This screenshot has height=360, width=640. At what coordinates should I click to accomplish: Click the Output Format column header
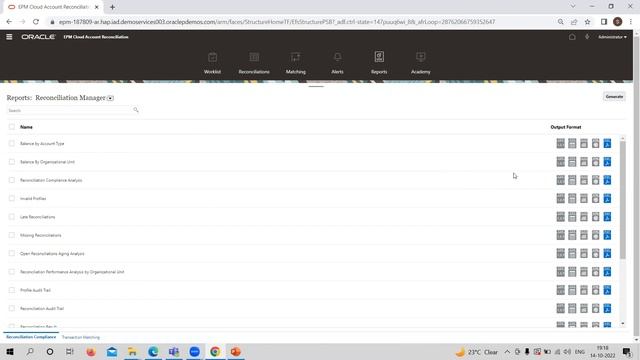[566, 127]
